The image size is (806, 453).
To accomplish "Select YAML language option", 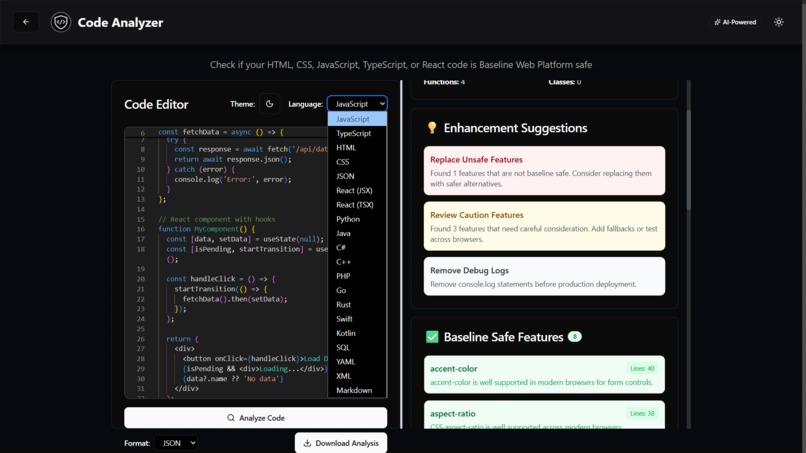I will (x=357, y=362).
